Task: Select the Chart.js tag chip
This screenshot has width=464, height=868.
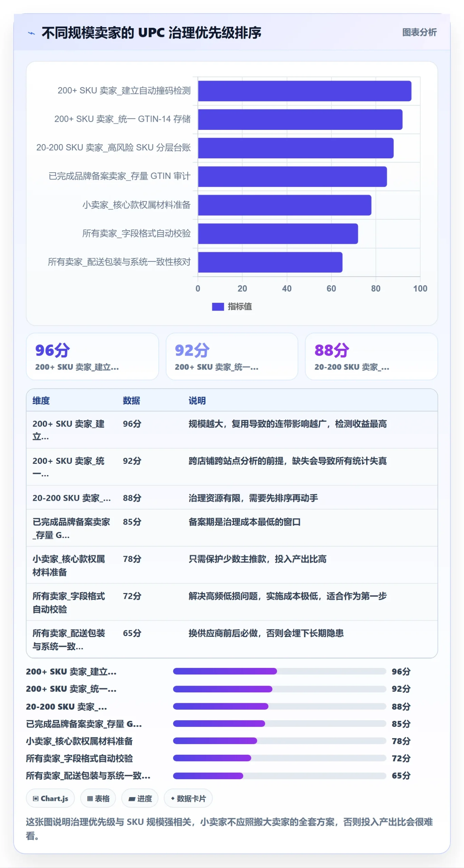Action: point(51,798)
